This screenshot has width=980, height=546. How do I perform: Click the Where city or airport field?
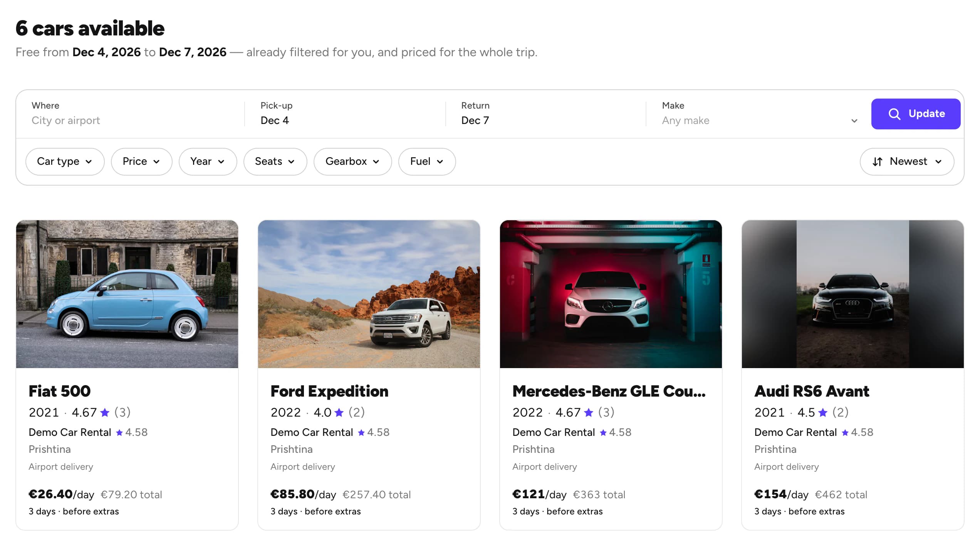131,114
